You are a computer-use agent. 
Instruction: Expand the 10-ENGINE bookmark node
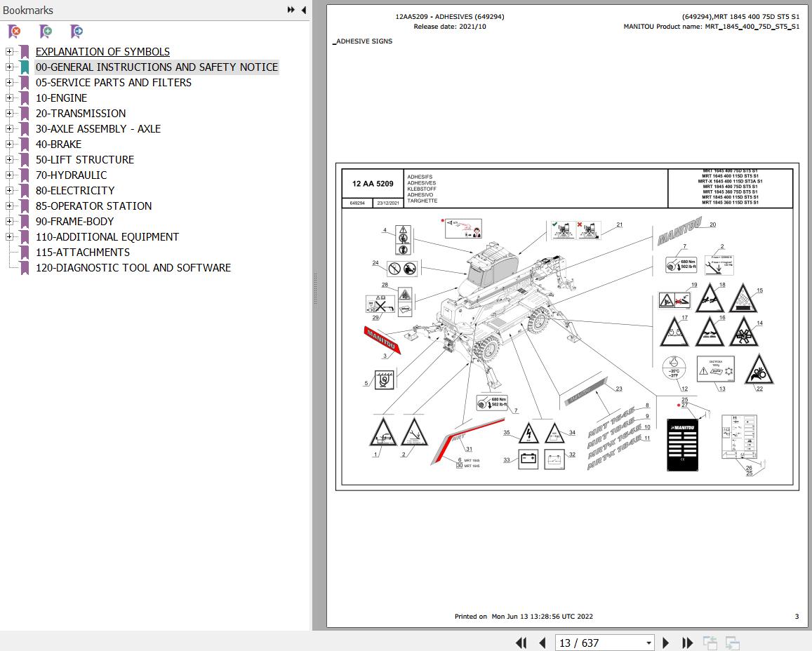pos(9,98)
